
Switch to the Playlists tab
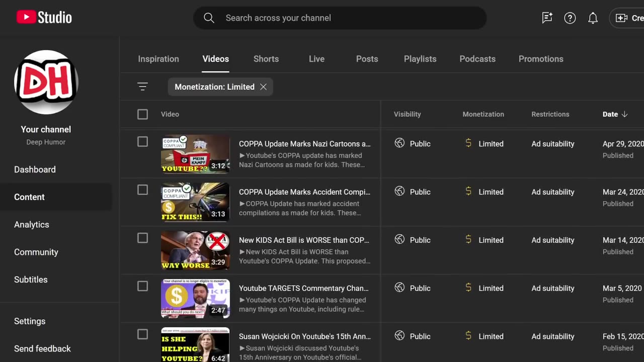click(420, 59)
